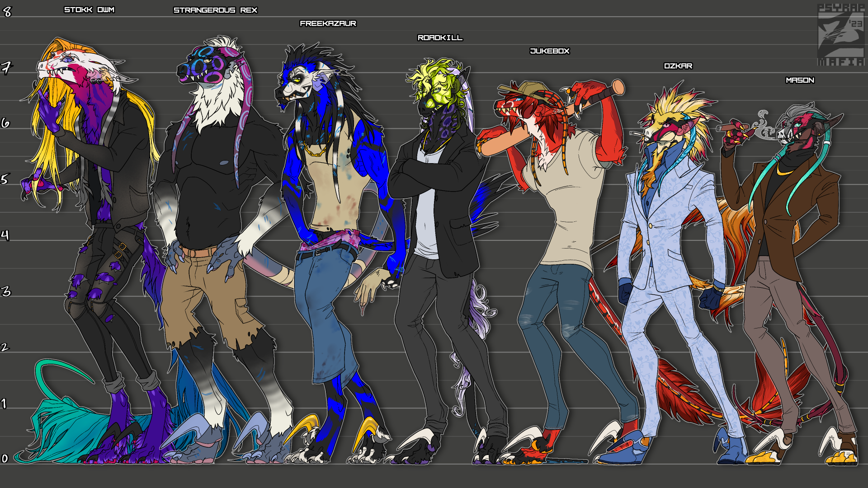Screen dimensions: 868x488
Task: Click the height marker number 5
Action: (x=5, y=179)
